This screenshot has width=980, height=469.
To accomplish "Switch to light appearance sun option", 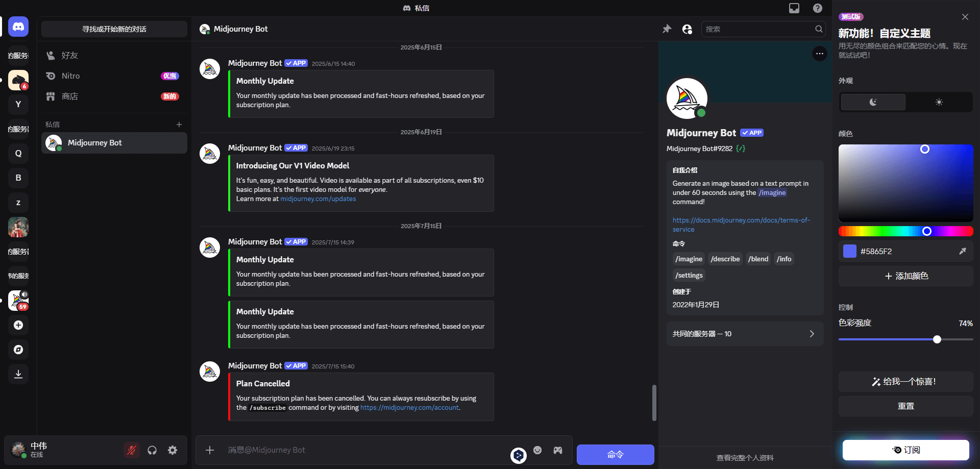I will pyautogui.click(x=939, y=102).
